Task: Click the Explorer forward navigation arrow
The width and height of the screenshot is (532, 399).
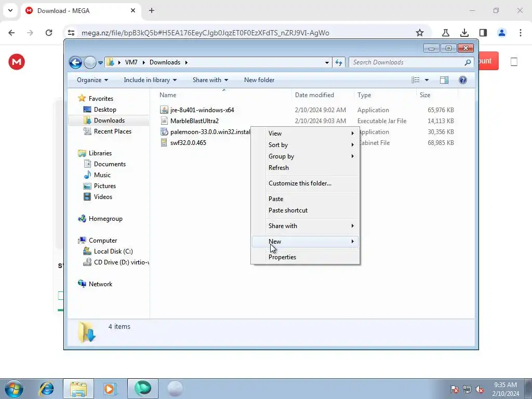Action: [90, 62]
